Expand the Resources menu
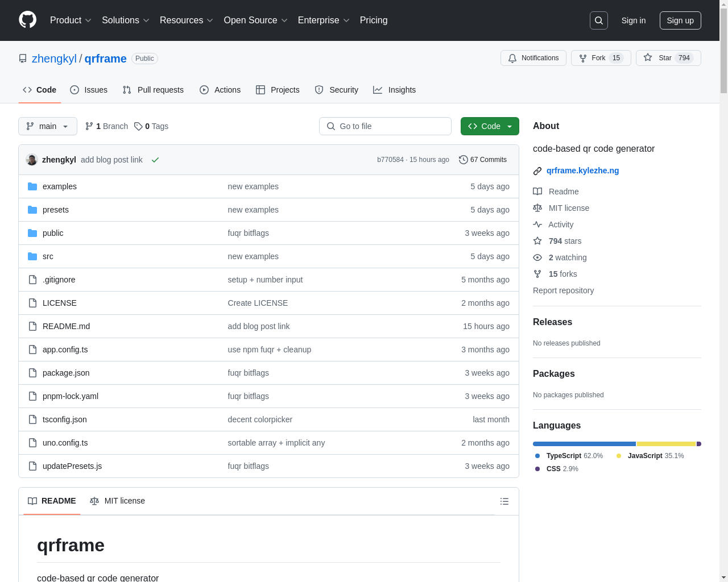 tap(187, 20)
